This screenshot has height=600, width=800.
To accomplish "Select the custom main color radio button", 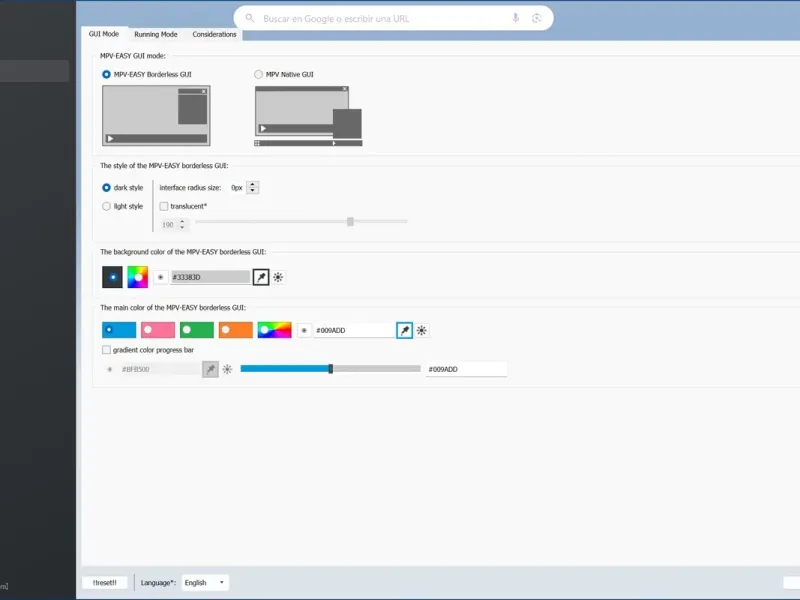I will tap(304, 331).
